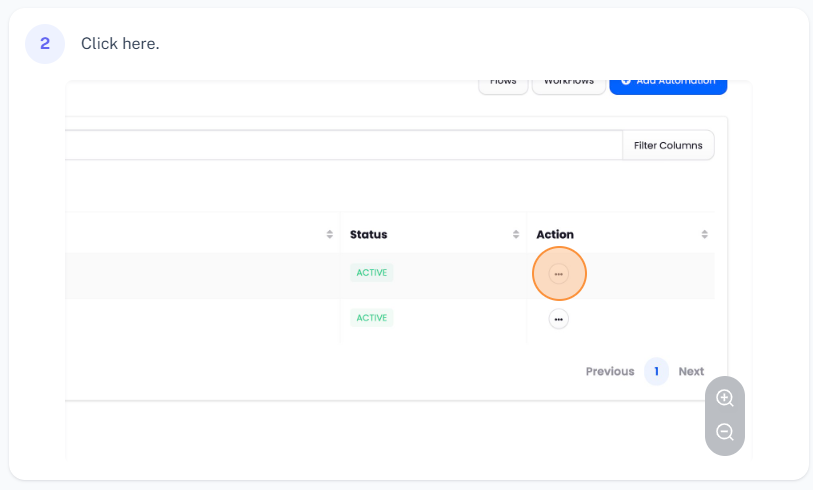This screenshot has height=490, width=813.
Task: Sort by the Action column arrows
Action: (704, 235)
